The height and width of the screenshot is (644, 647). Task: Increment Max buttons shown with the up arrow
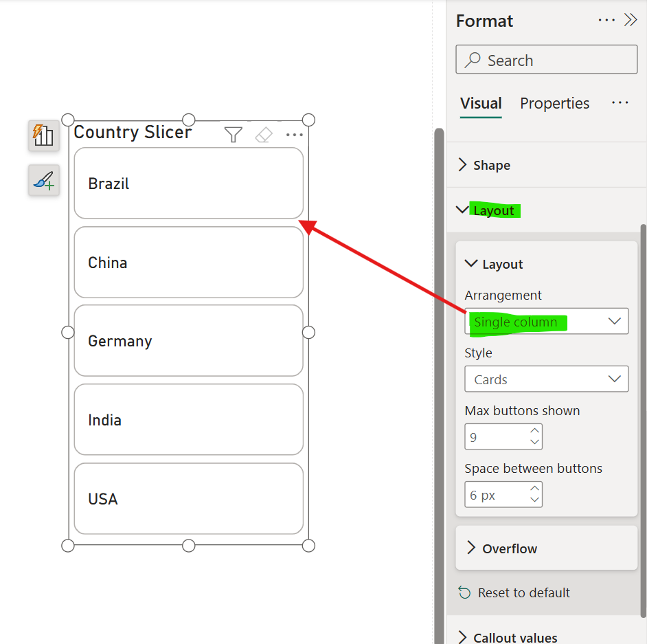[534, 432]
